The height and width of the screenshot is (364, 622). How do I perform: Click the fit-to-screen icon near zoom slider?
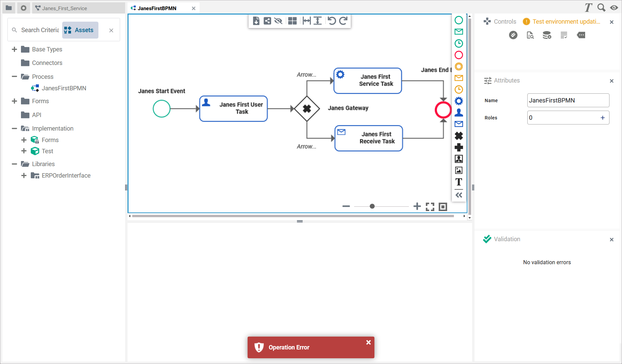point(430,207)
